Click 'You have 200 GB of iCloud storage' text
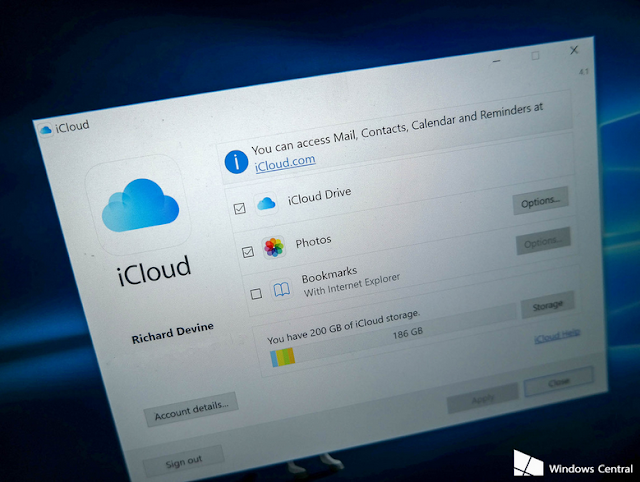Image resolution: width=640 pixels, height=482 pixels. [343, 327]
